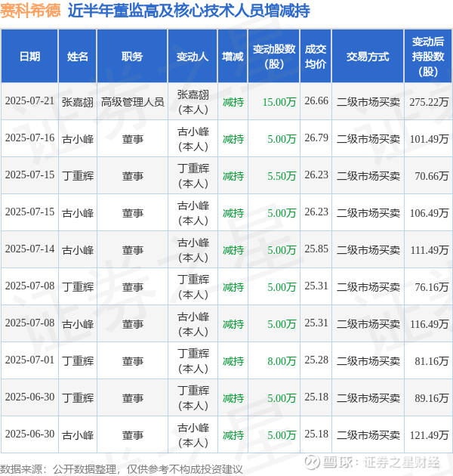Click holdings value 116.49万
Image resolution: width=453 pixels, height=476 pixels.
(429, 324)
